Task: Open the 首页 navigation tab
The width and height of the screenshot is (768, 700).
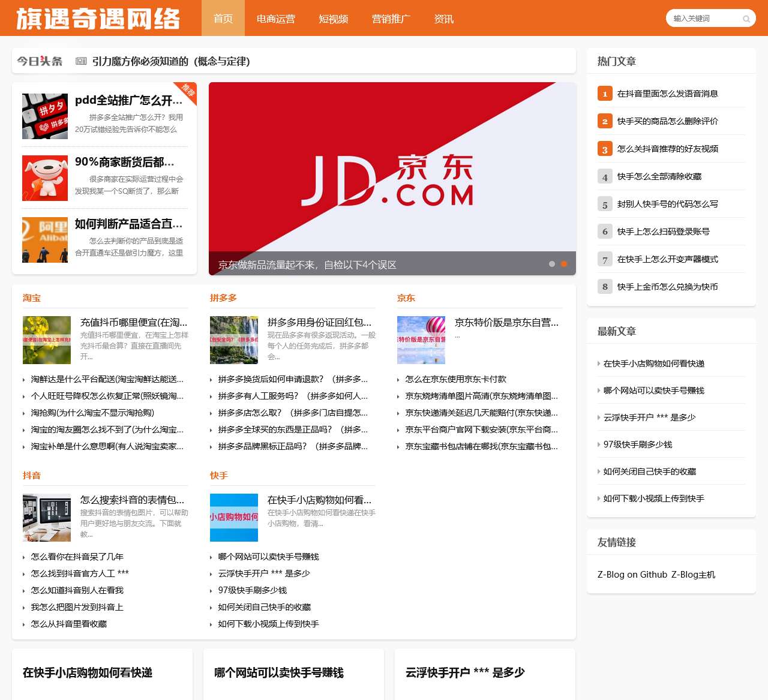Action: [x=223, y=19]
